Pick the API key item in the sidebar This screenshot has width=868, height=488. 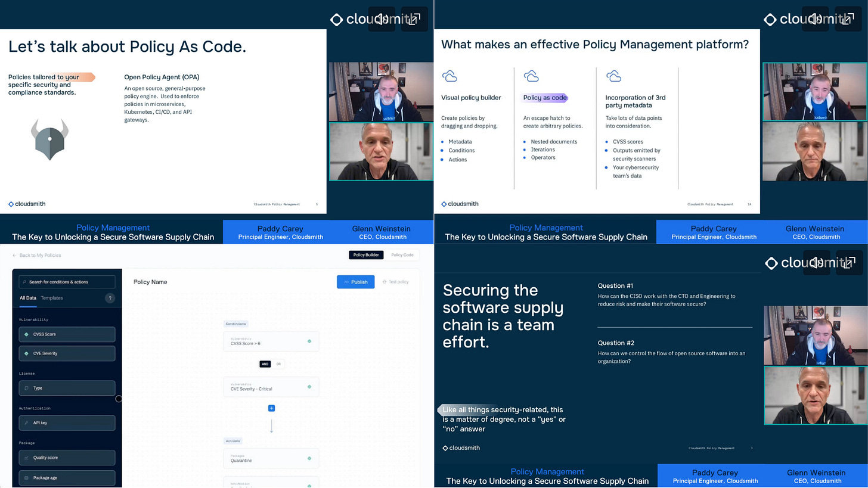67,422
